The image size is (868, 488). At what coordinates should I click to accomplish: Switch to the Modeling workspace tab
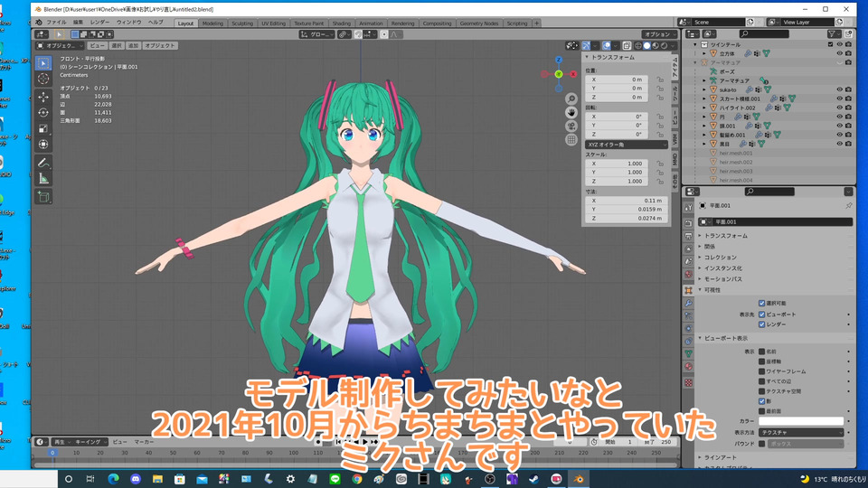tap(212, 23)
